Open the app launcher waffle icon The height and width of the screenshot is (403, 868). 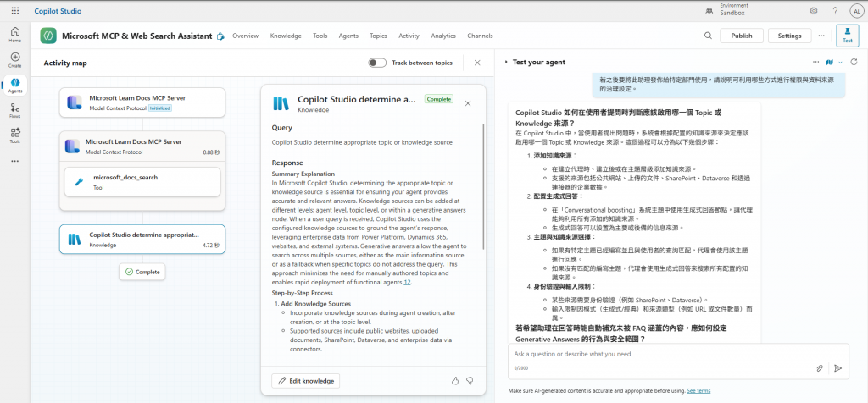click(15, 10)
